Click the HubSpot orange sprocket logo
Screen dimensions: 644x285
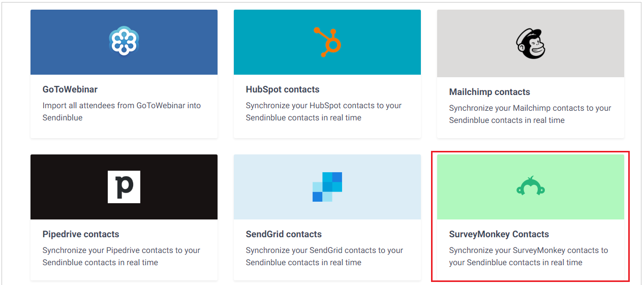(x=327, y=42)
